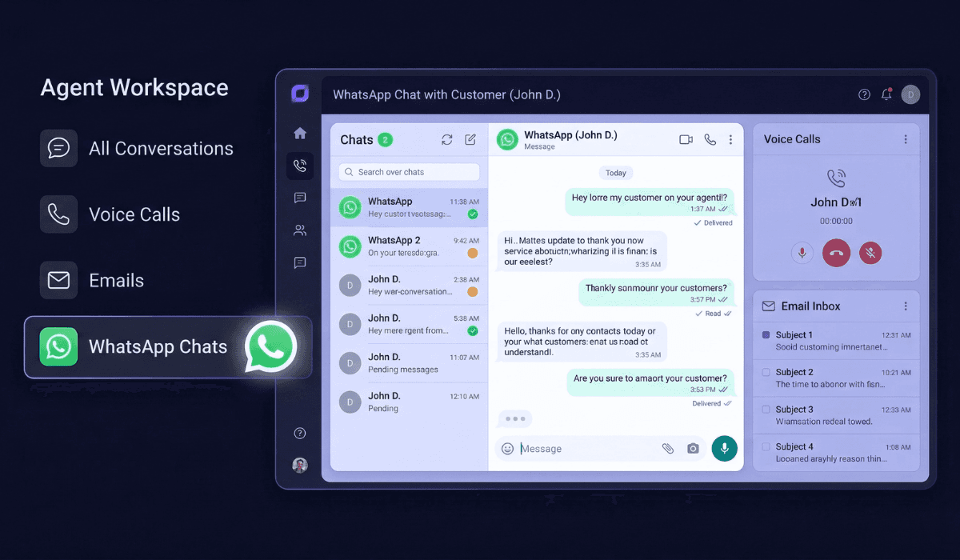The width and height of the screenshot is (960, 560).
Task: Click the app logo in sidebar
Action: pos(300,94)
